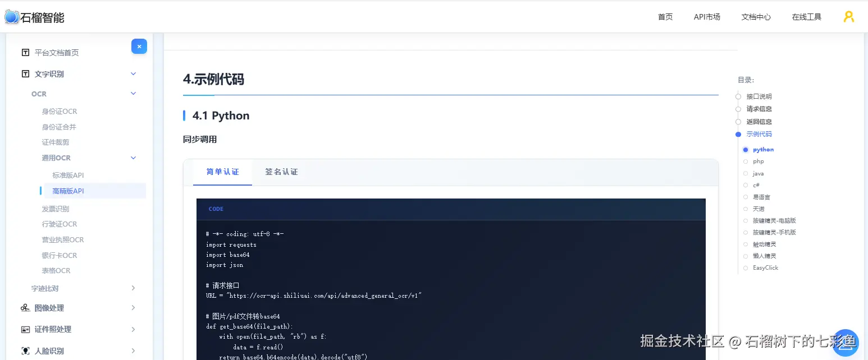Viewport: 868px width, 360px height.
Task: Jump to 请求信息 in table of contents
Action: click(759, 109)
